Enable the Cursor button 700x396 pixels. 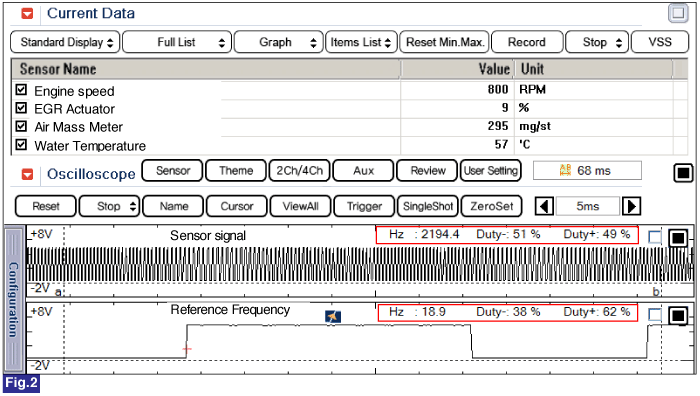[x=237, y=206]
